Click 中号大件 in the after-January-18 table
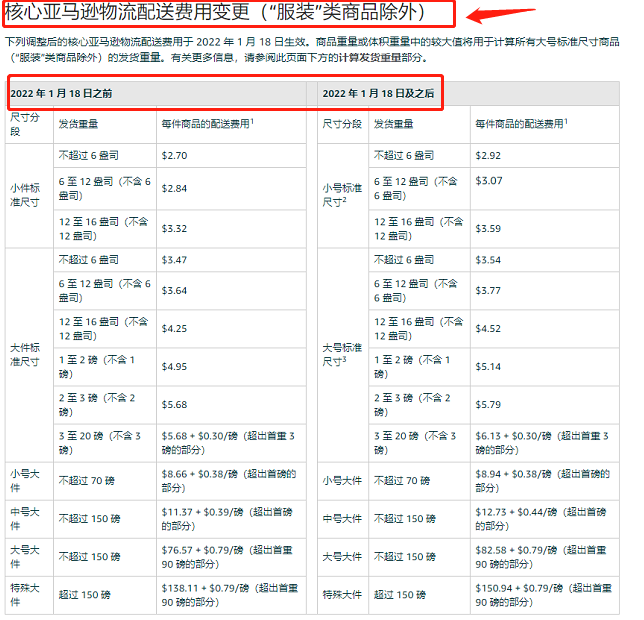Image resolution: width=644 pixels, height=620 pixels. pyautogui.click(x=342, y=519)
